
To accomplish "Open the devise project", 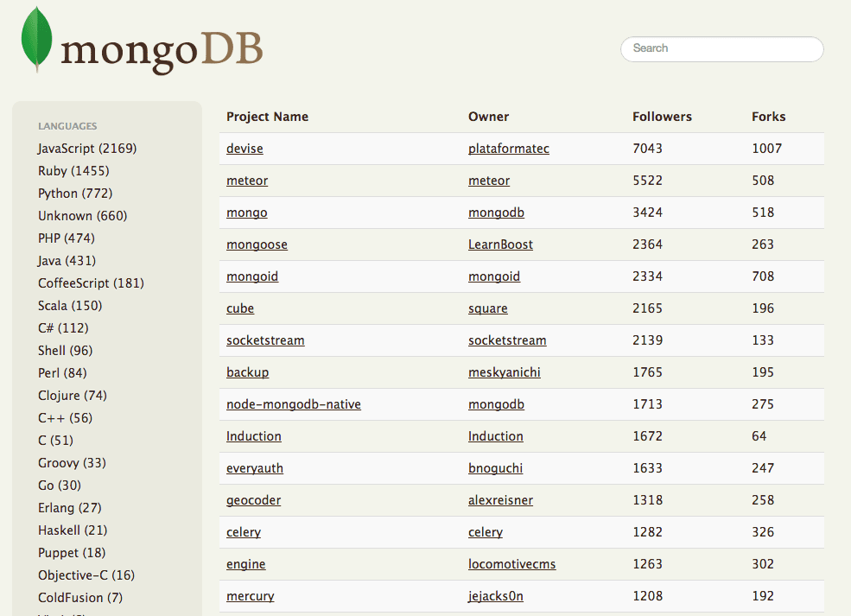I will click(245, 148).
